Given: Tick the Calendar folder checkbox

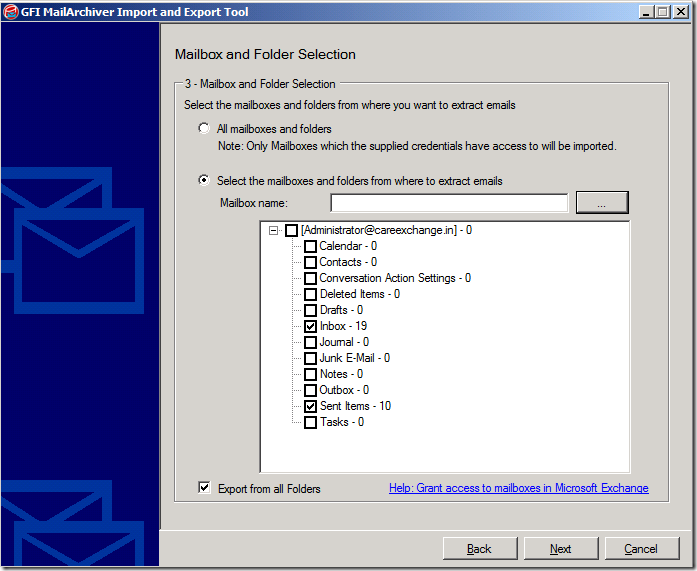Looking at the screenshot, I should 310,246.
